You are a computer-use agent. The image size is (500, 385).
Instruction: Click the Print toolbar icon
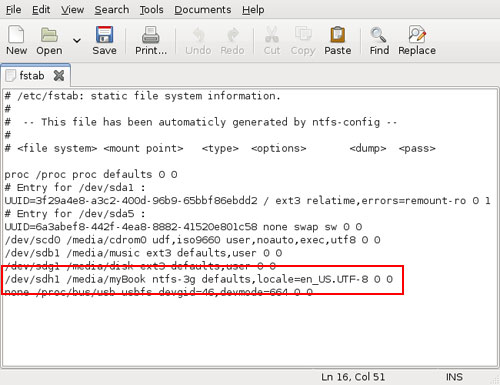tap(151, 35)
